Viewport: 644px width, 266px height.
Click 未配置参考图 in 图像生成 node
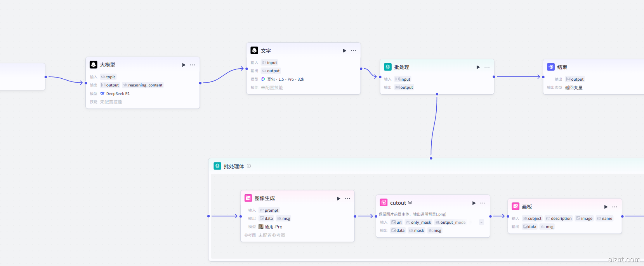(x=272, y=235)
